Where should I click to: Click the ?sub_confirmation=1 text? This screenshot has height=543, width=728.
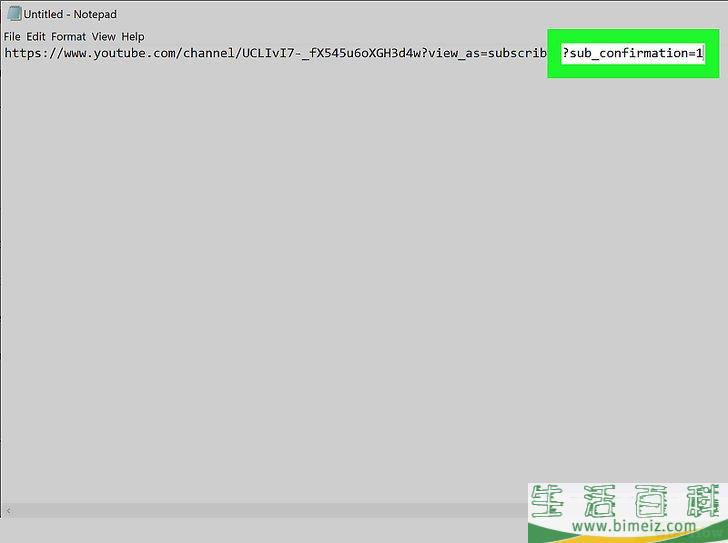632,53
